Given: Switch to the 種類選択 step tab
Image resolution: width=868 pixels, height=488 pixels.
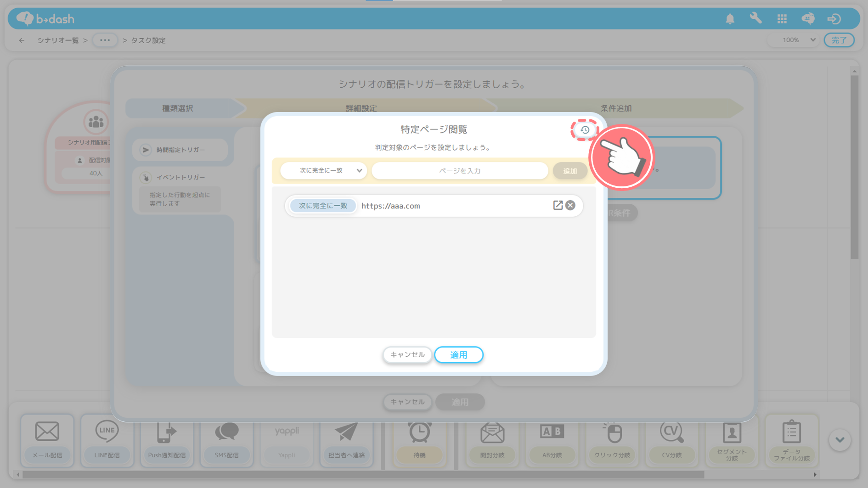Looking at the screenshot, I should pos(178,108).
